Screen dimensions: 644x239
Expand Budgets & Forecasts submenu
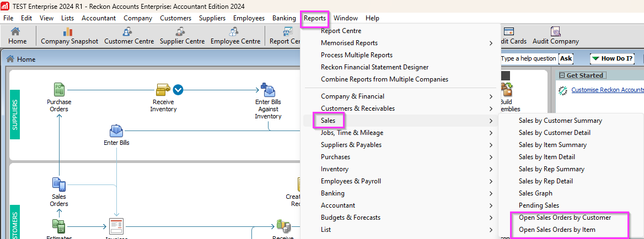(x=491, y=218)
